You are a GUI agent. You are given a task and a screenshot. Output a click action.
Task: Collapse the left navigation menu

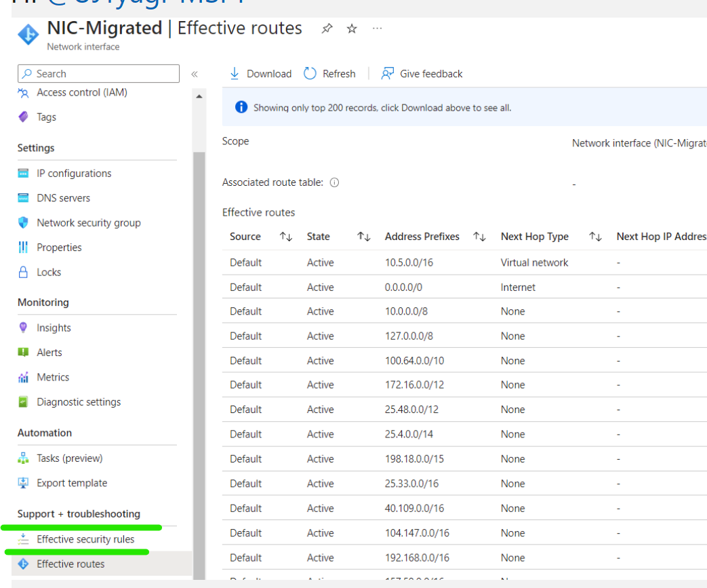[195, 74]
